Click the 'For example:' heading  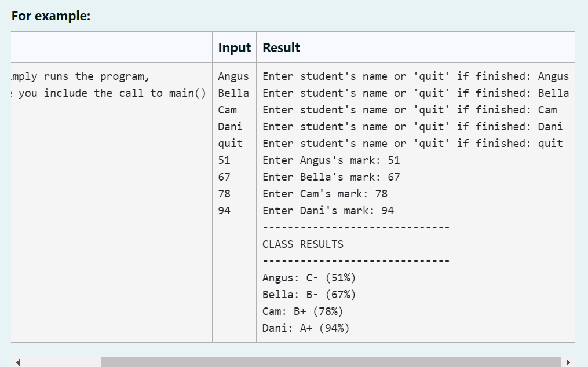tap(51, 16)
